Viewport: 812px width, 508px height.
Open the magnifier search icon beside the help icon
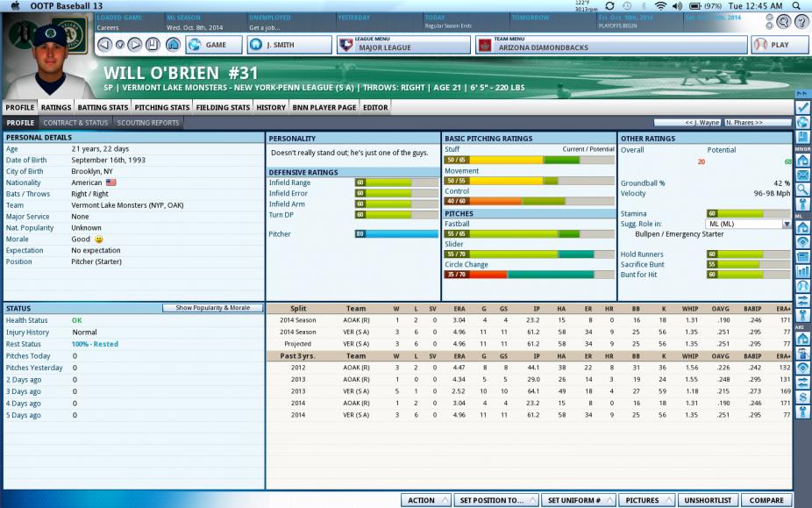[x=784, y=21]
